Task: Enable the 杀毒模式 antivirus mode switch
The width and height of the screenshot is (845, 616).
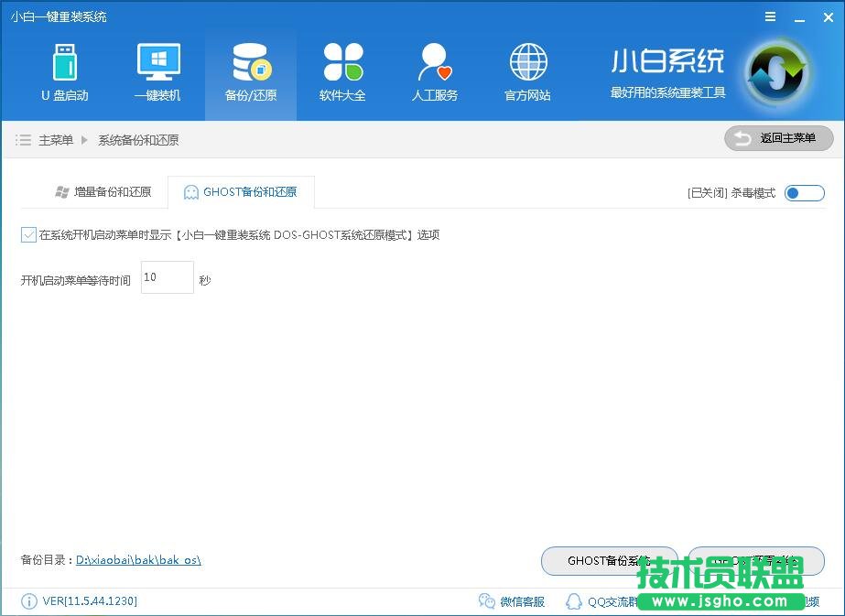Action: tap(804, 193)
